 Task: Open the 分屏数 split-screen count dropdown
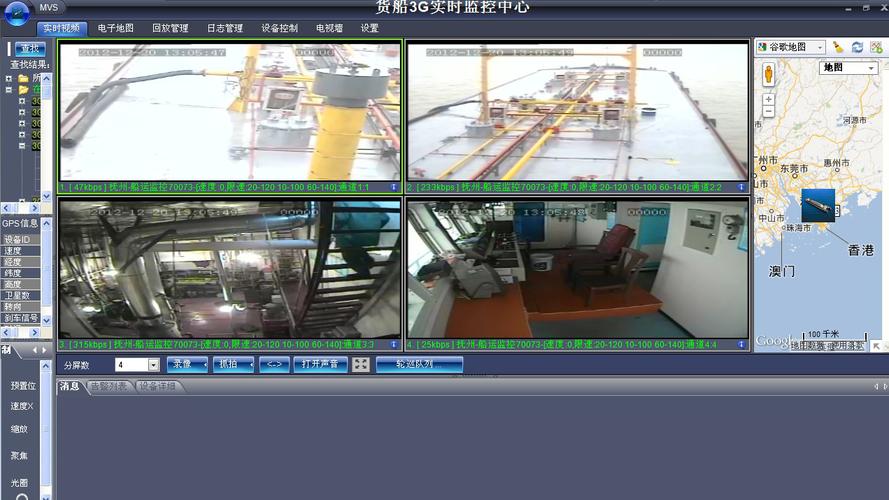click(x=153, y=365)
